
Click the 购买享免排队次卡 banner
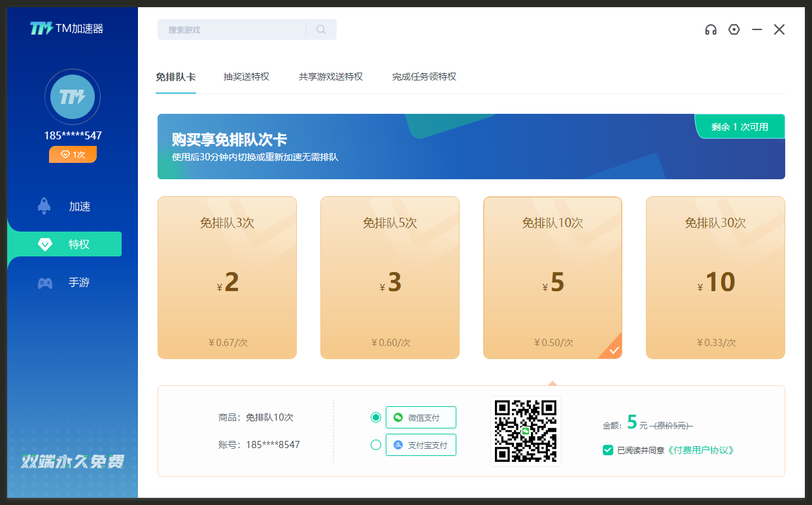471,147
